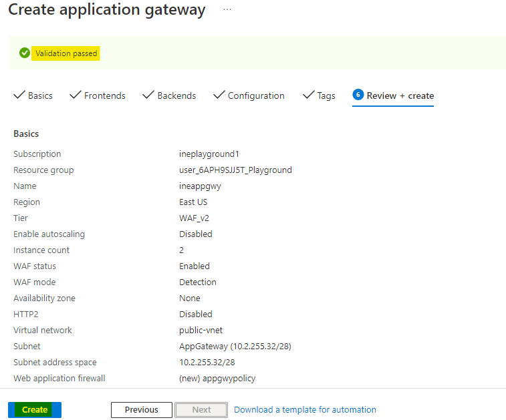
Task: Go to the Backends tab
Action: (176, 95)
